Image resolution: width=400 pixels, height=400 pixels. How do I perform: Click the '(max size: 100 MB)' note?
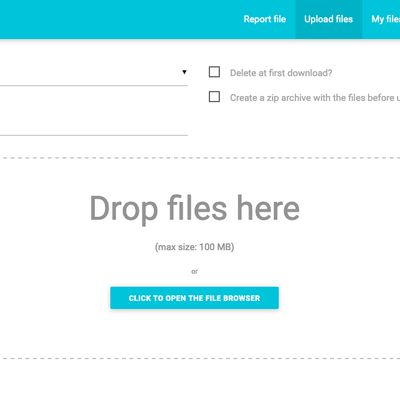[x=194, y=247]
